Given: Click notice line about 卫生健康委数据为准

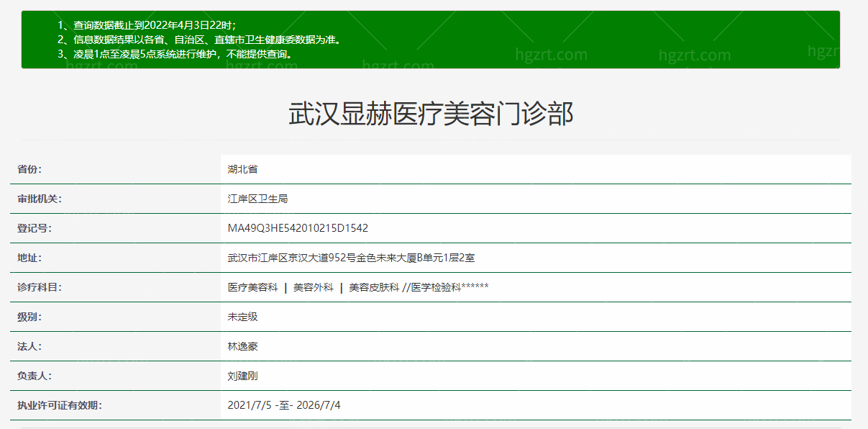Looking at the screenshot, I should pos(199,40).
